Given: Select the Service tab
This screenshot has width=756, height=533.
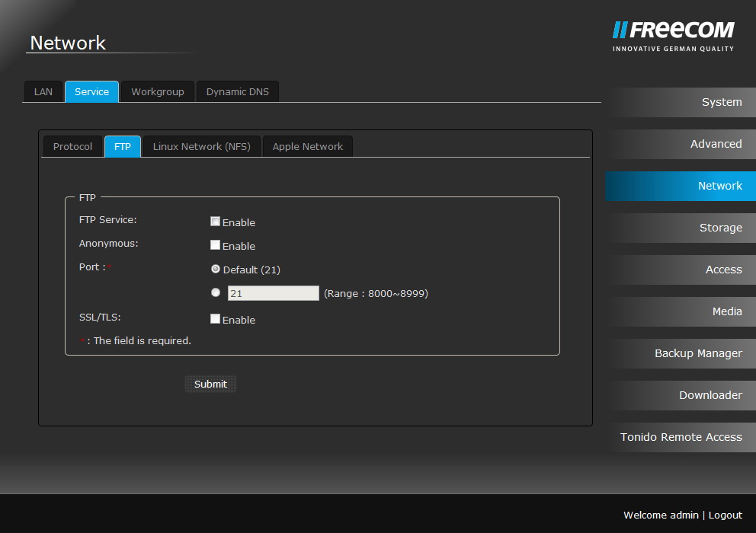Looking at the screenshot, I should coord(91,91).
